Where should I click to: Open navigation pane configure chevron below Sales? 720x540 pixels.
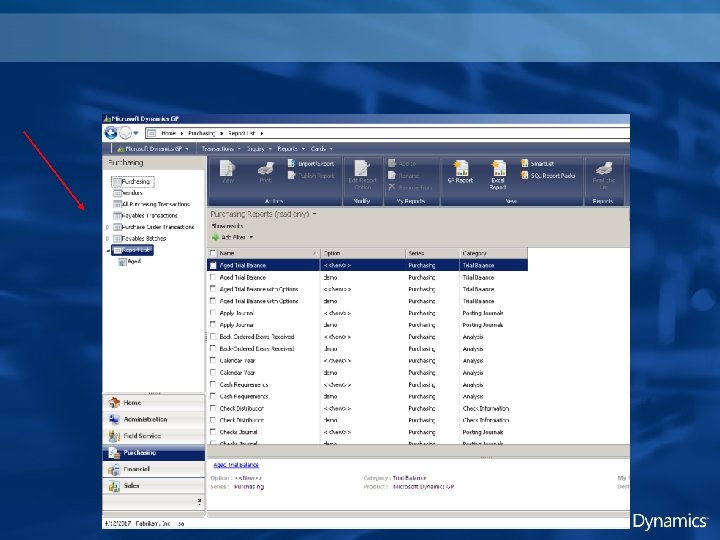(199, 501)
